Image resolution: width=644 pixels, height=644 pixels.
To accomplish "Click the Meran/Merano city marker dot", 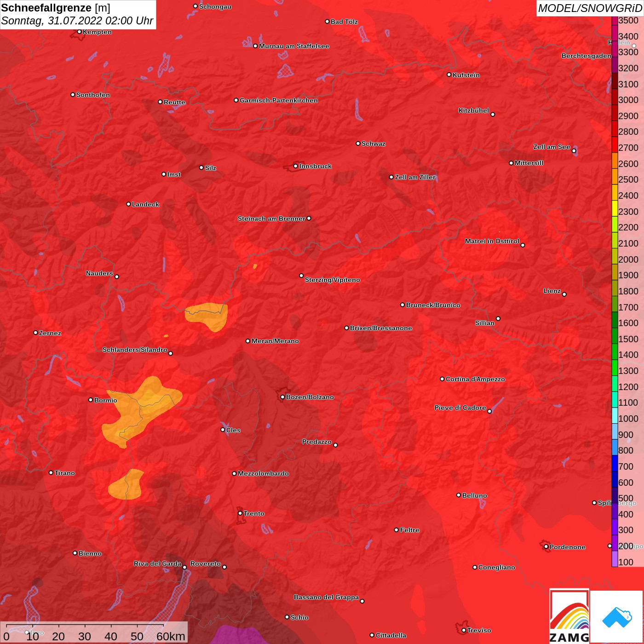I will [x=248, y=341].
